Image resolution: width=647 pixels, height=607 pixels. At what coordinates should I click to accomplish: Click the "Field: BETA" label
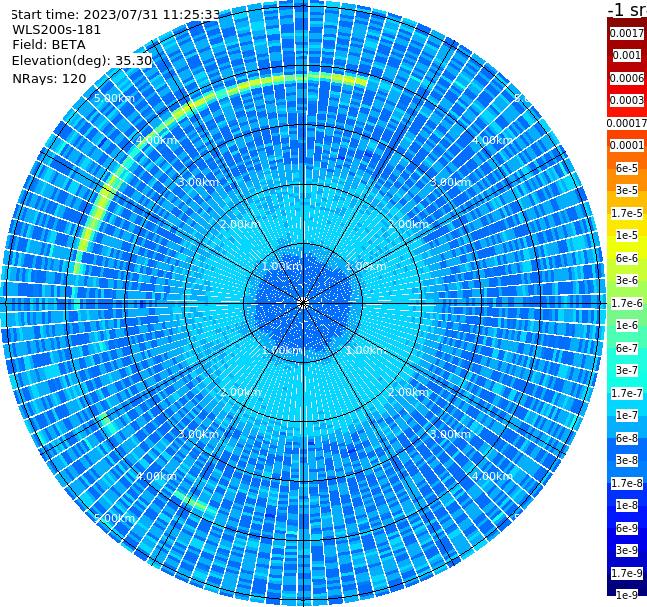pos(49,45)
